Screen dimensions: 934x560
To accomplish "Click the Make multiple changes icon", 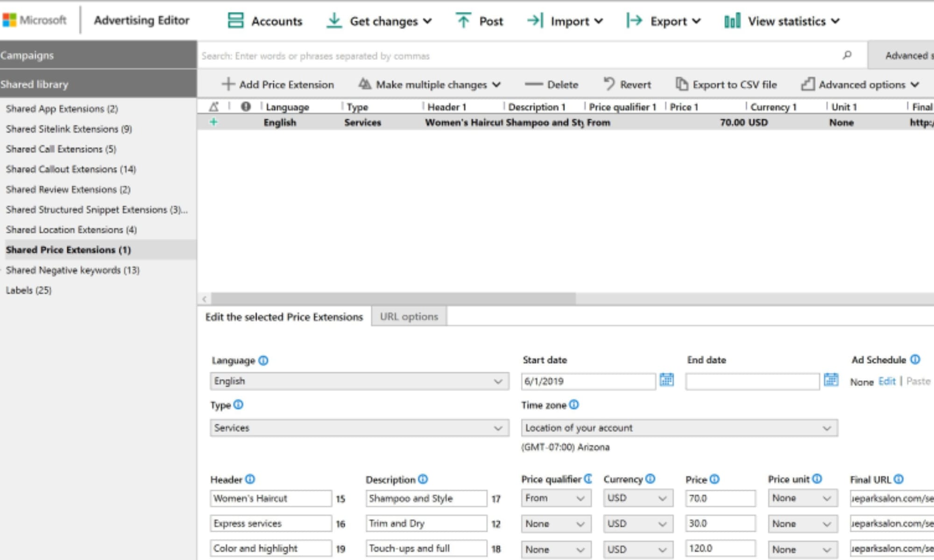I will pyautogui.click(x=365, y=84).
